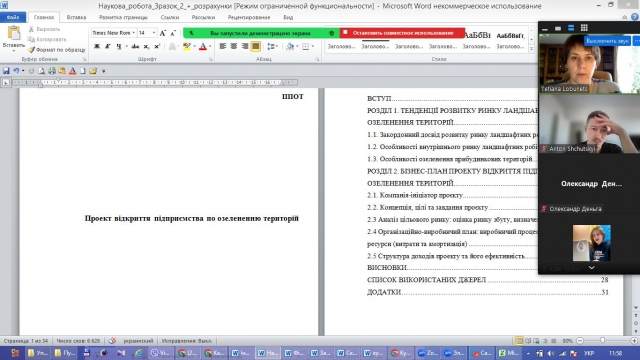Open the Файл tab

[13, 17]
